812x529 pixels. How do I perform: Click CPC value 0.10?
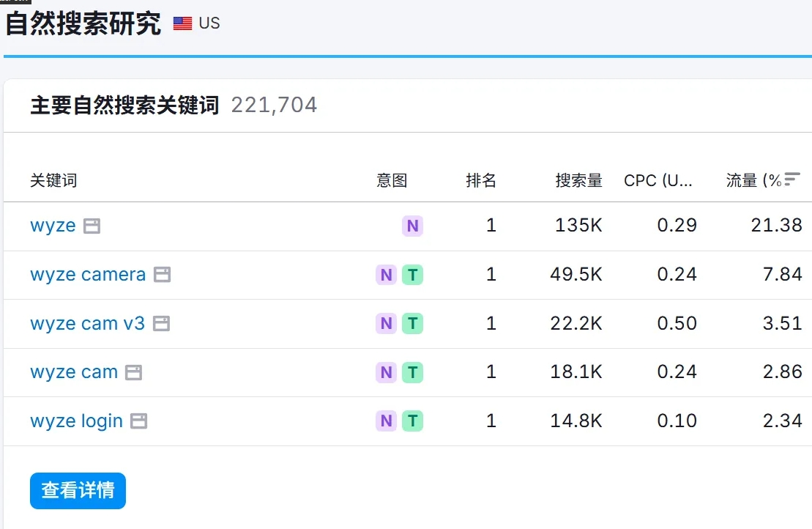tap(677, 421)
